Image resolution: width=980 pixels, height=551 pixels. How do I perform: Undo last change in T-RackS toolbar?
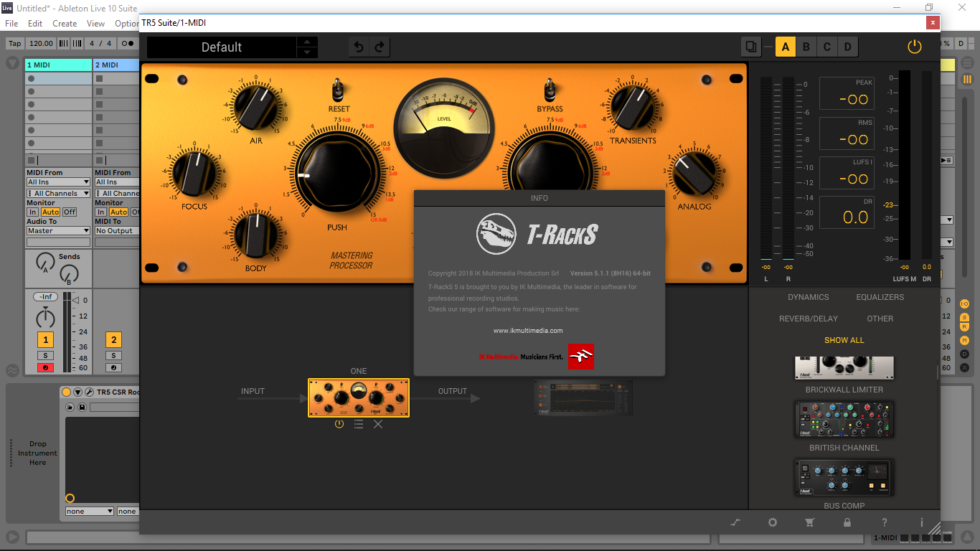pyautogui.click(x=359, y=47)
